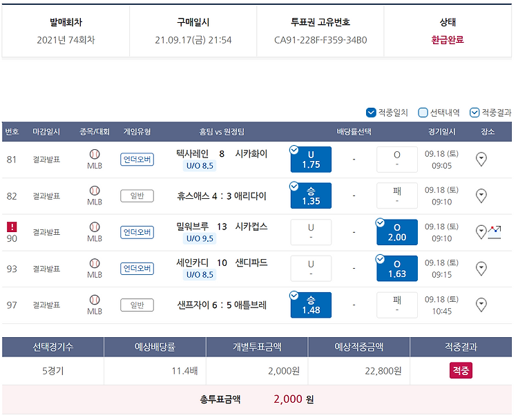Click the 일반 game type tag for game 82

tap(137, 196)
